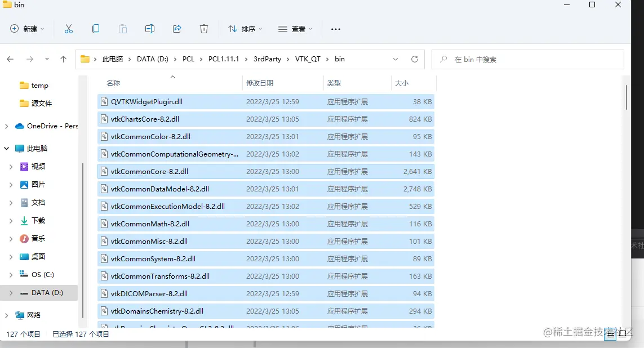Click the Network icon in sidebar
Screen dimensions: 644x348
20,315
